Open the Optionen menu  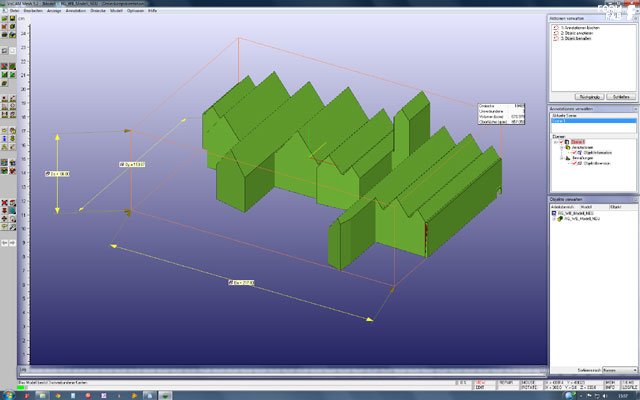(136, 11)
